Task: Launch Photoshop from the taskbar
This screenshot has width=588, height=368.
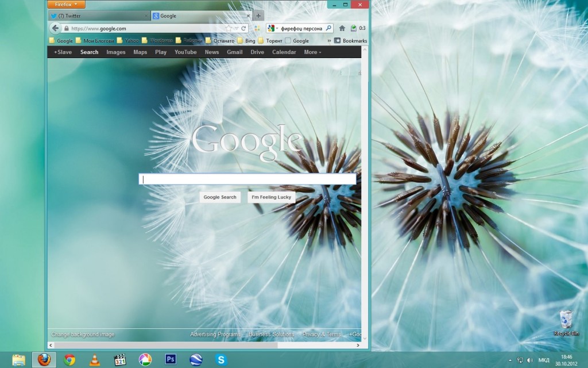Action: 171,360
